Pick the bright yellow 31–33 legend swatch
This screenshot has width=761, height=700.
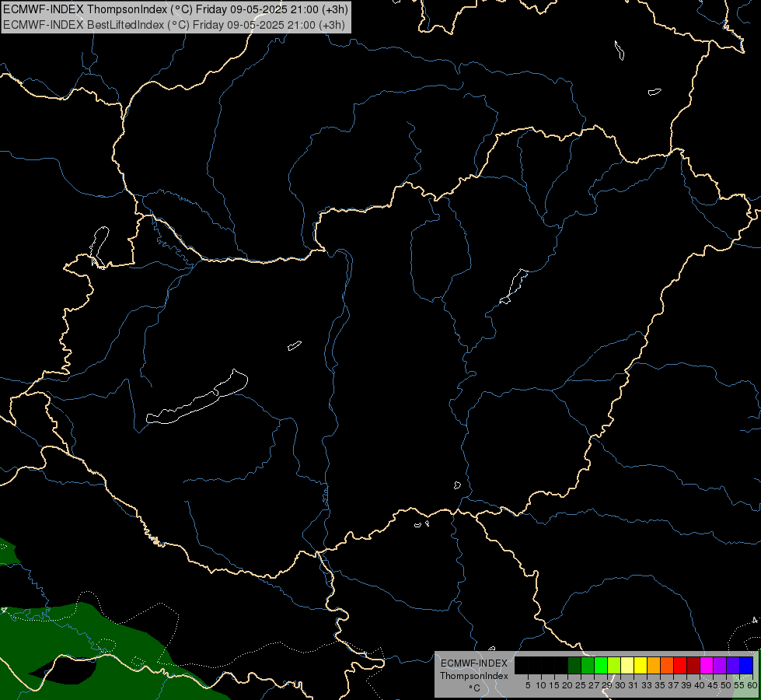coord(641,665)
